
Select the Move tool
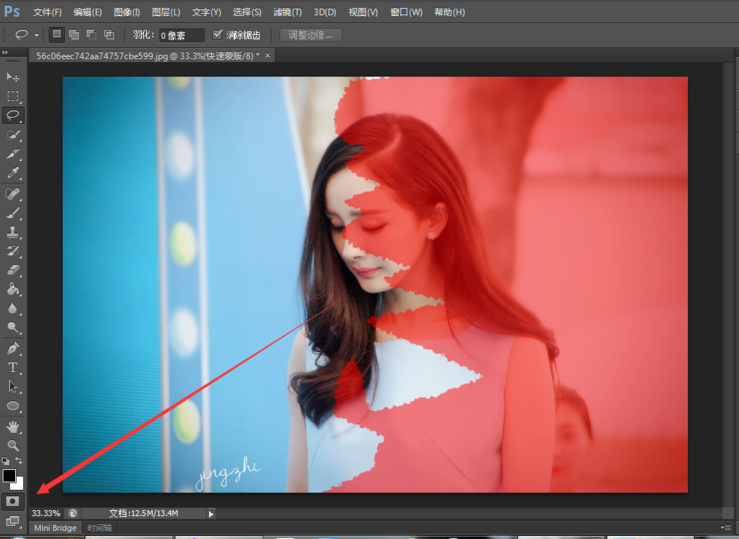pyautogui.click(x=13, y=77)
